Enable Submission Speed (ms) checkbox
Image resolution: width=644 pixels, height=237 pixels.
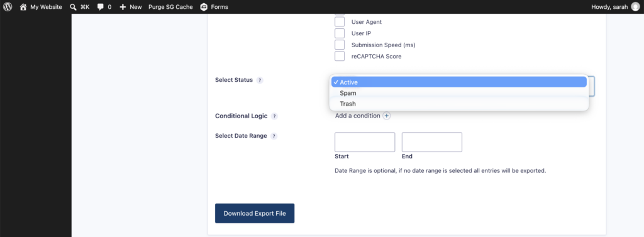click(340, 45)
